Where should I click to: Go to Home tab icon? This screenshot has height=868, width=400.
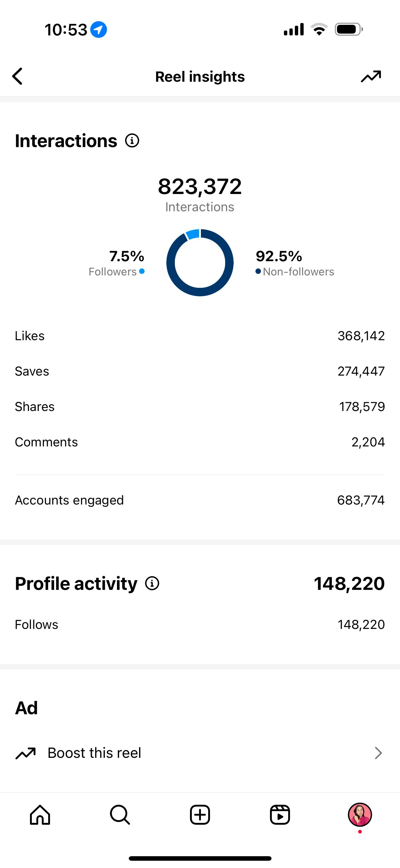40,815
